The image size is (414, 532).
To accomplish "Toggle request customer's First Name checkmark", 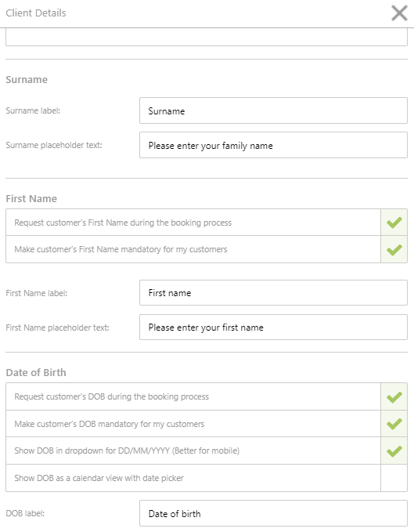I will click(394, 223).
